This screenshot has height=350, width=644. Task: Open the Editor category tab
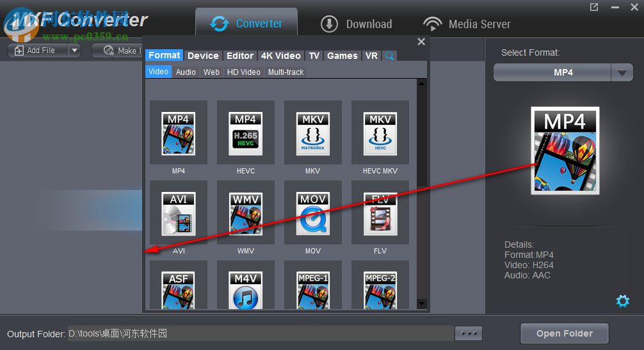pos(240,56)
